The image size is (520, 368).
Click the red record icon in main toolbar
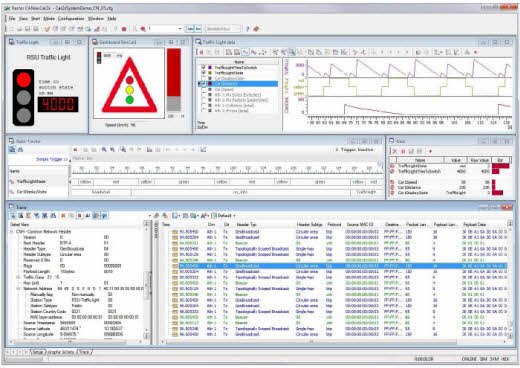(x=124, y=29)
